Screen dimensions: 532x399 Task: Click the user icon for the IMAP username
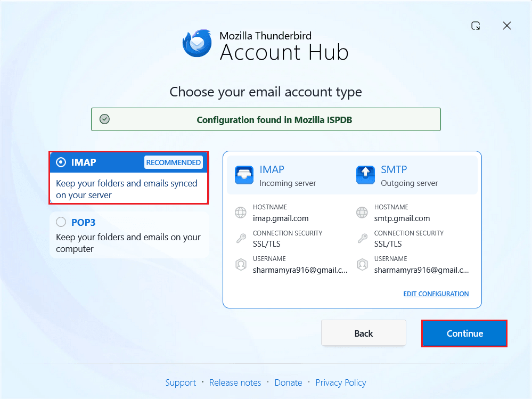point(241,264)
